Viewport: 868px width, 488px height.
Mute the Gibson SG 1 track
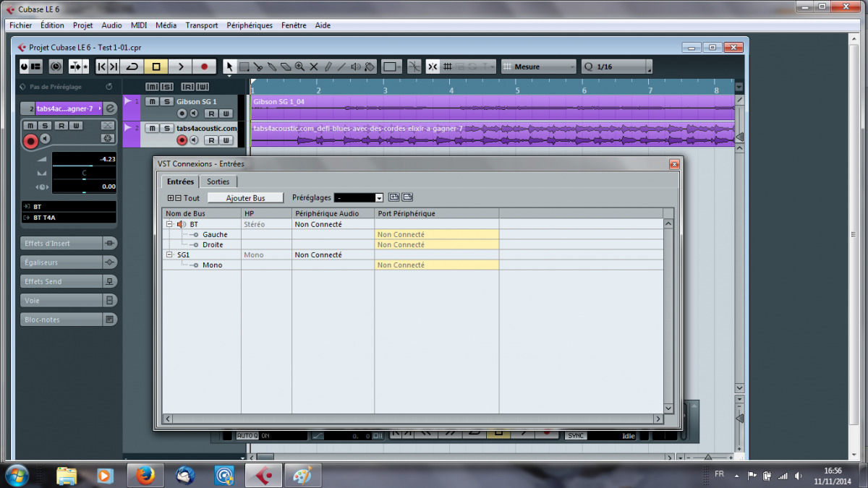[x=153, y=102]
